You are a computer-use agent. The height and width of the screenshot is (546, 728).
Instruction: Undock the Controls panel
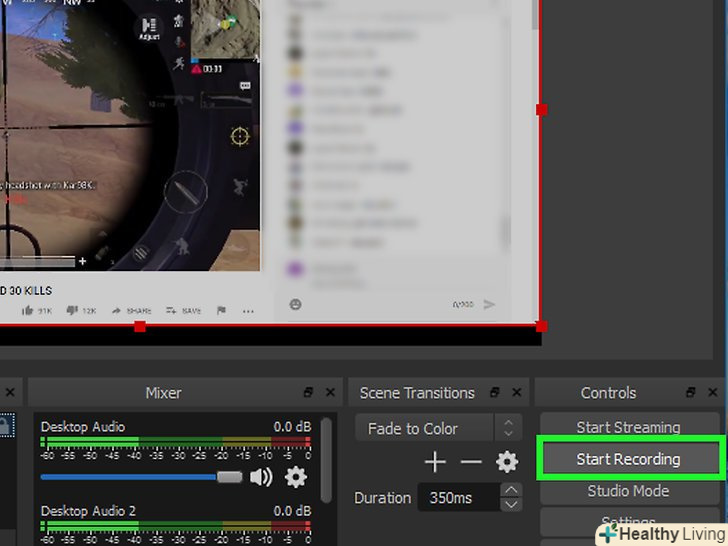coord(690,392)
